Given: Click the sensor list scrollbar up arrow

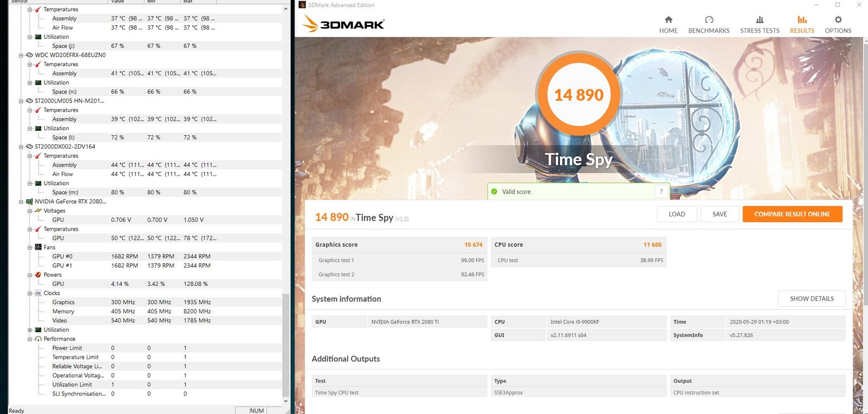Looking at the screenshot, I should point(285,9).
